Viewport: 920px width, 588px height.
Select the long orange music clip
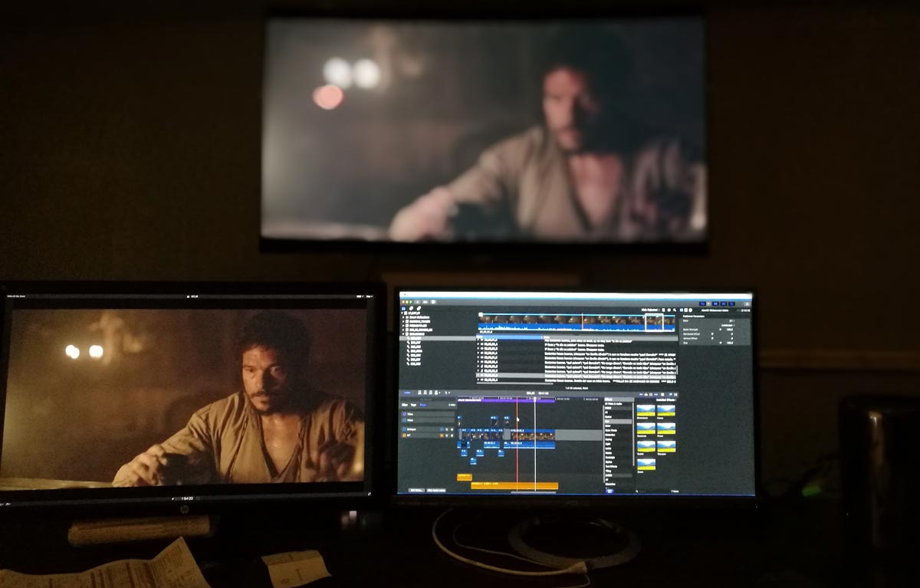click(514, 485)
